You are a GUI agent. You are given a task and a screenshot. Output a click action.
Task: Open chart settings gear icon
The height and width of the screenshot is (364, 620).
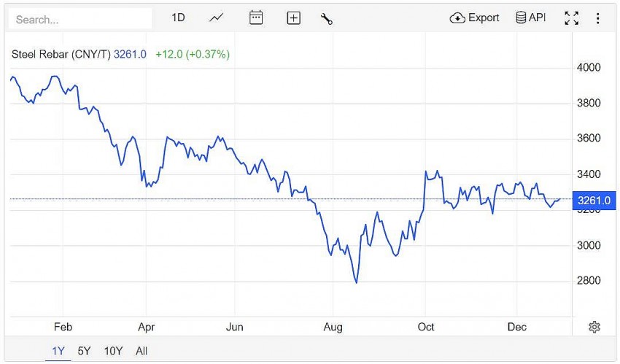coord(594,327)
